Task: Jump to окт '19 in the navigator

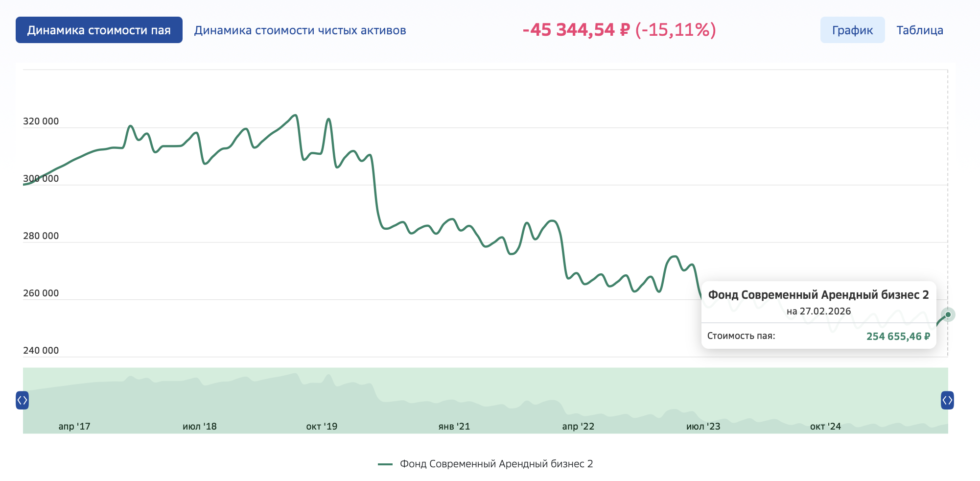Action: [322, 426]
